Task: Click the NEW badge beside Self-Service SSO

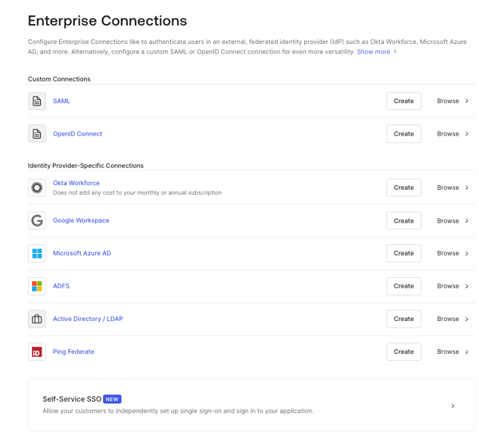Action: click(x=112, y=399)
